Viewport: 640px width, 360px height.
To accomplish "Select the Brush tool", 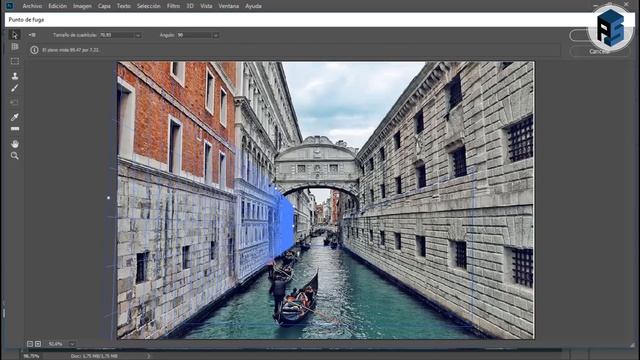I will click(x=15, y=88).
